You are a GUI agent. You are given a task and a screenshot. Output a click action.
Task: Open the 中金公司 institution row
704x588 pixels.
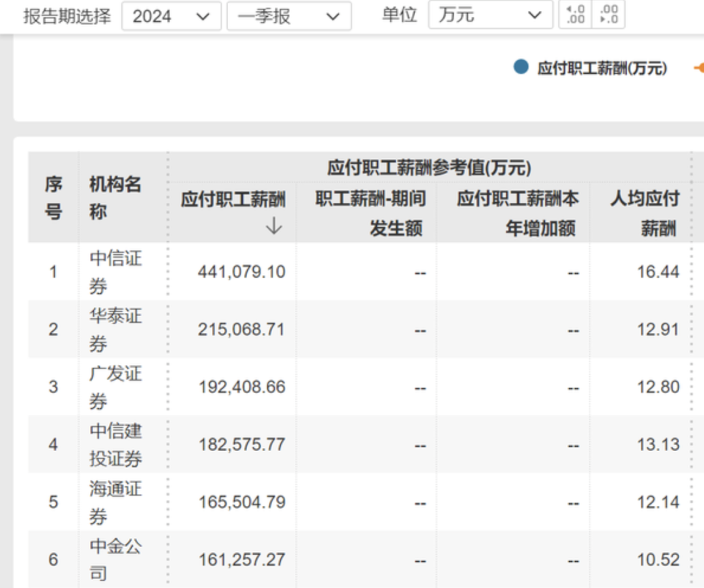pyautogui.click(x=115, y=559)
